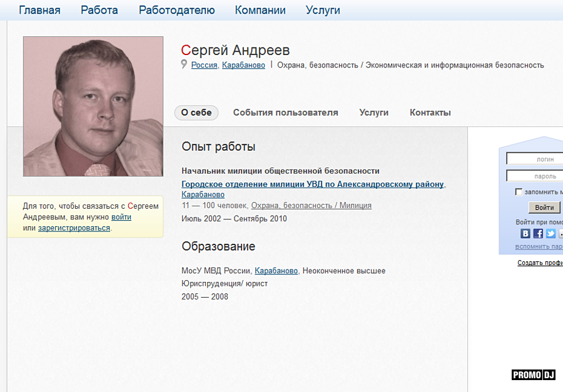This screenshot has width=563, height=392.
Task: Click the location pin icon near Россия
Action: click(x=185, y=64)
